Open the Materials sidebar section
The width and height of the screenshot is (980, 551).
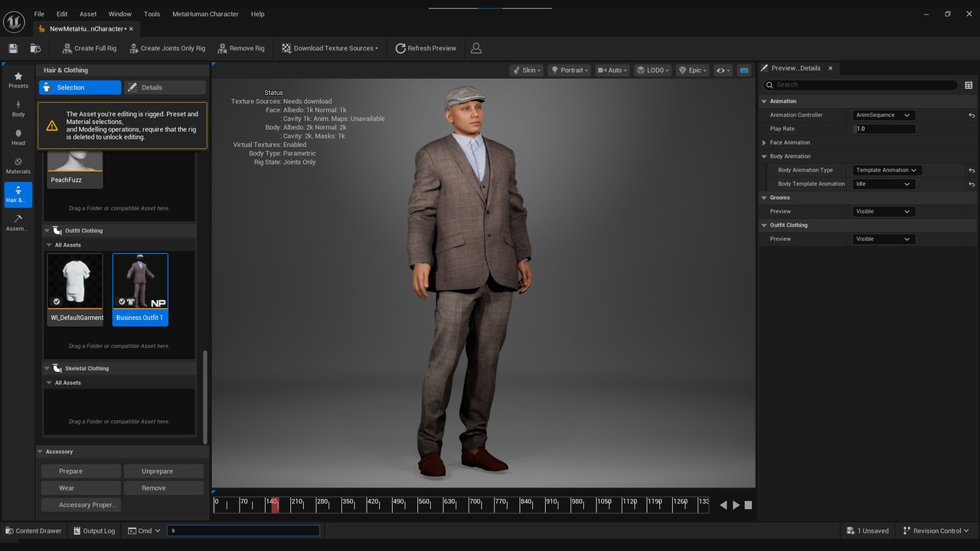18,166
